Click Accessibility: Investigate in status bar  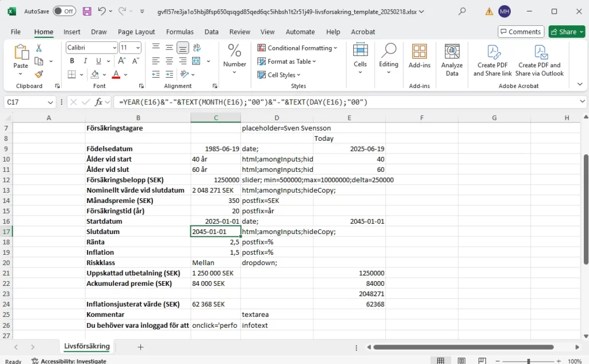tap(69, 361)
